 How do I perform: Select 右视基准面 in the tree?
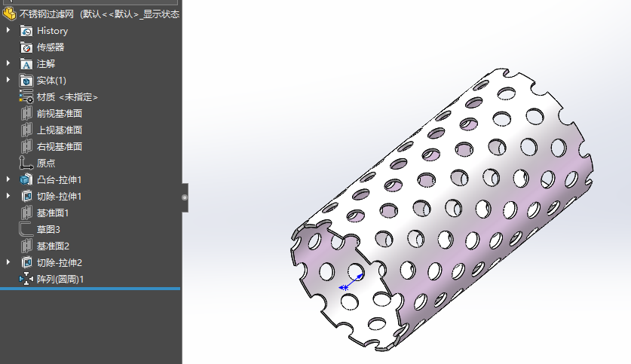tap(60, 146)
